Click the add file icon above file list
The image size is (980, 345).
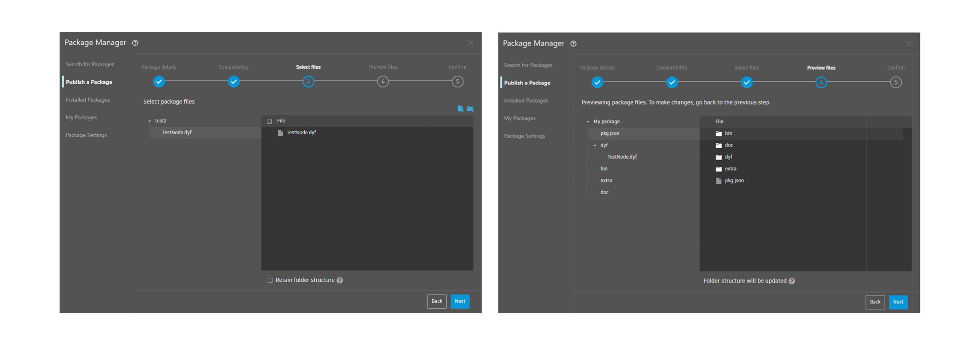point(460,109)
